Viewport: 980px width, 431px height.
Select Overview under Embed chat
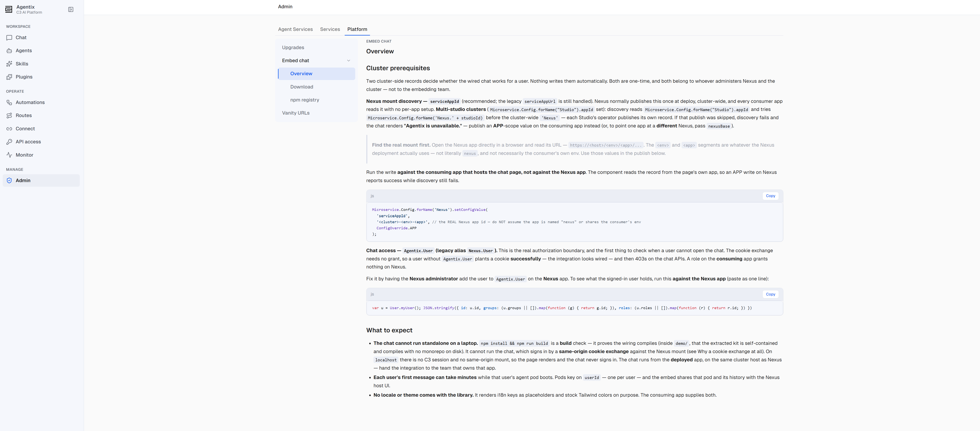[x=317, y=74]
